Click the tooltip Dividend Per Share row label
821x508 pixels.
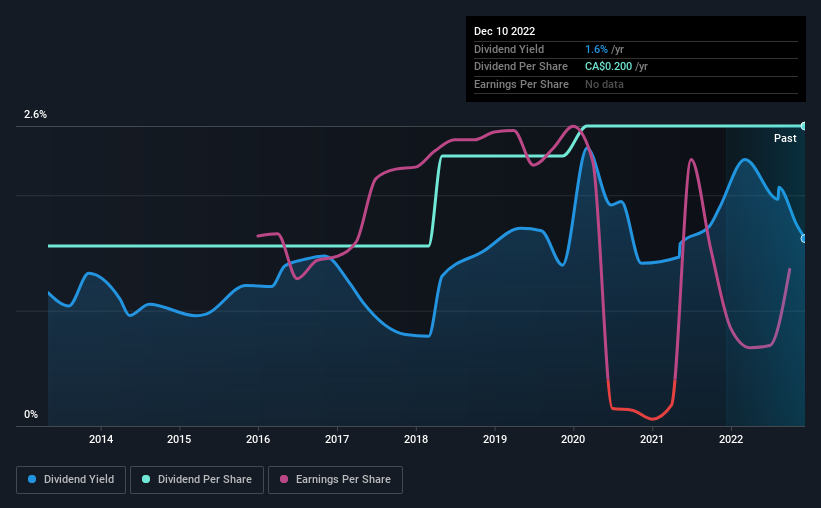[x=520, y=67]
